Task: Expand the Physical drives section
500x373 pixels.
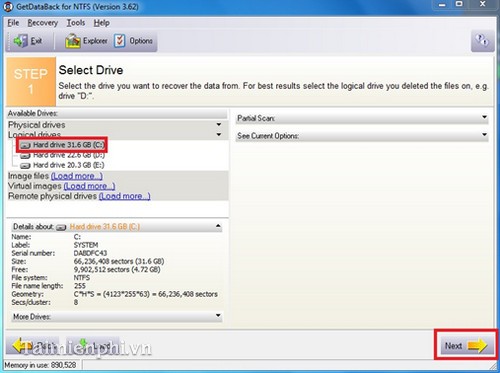Action: [219, 124]
